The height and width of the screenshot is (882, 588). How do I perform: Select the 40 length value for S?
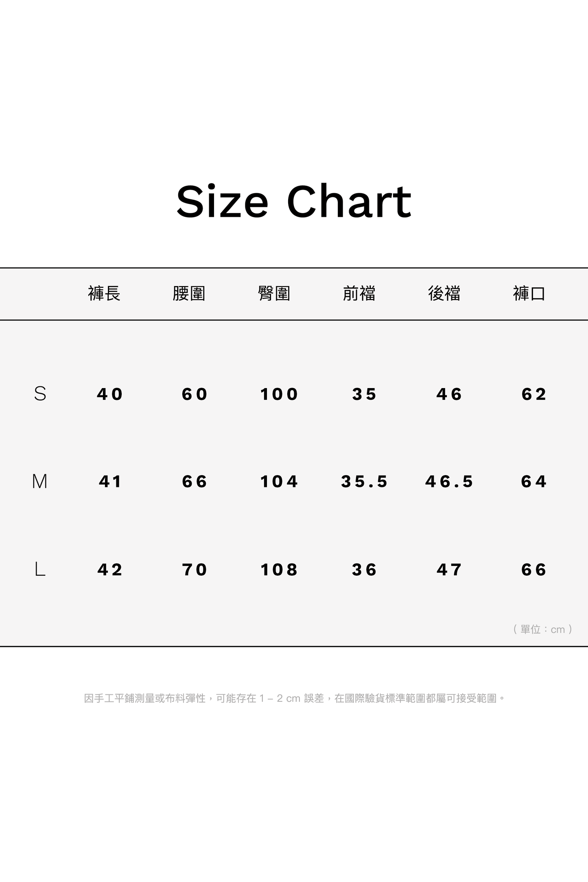click(110, 394)
